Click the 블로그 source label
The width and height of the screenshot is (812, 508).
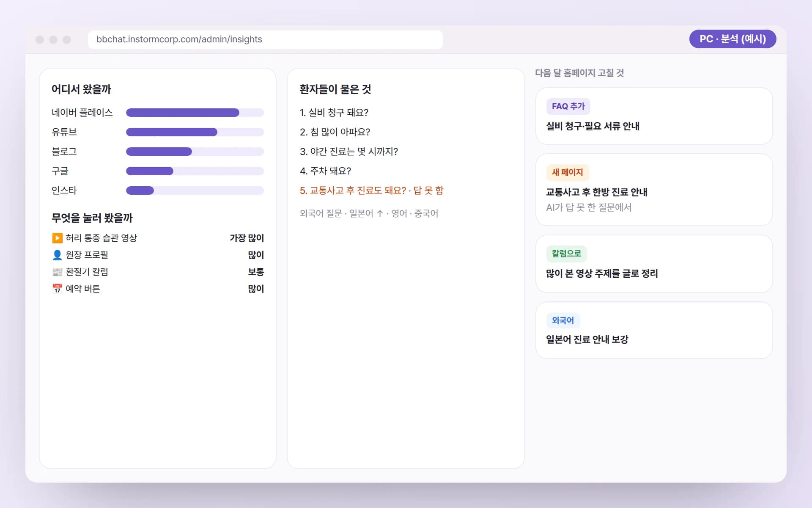pos(64,152)
